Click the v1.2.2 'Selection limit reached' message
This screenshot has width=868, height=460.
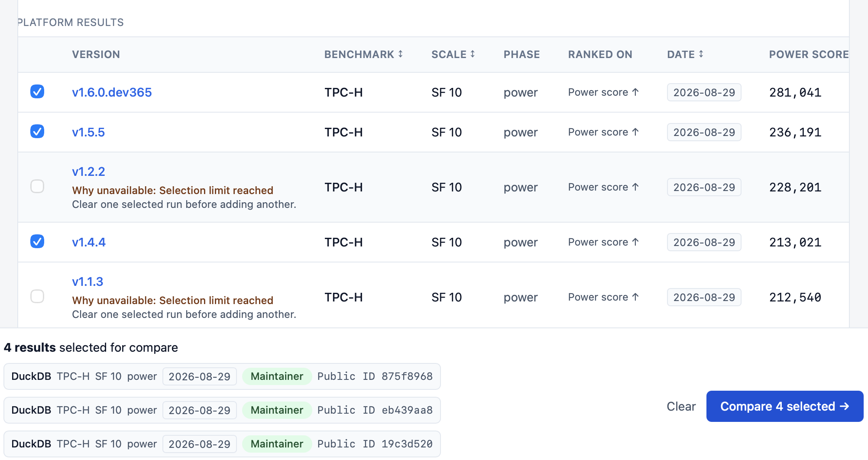tap(172, 190)
